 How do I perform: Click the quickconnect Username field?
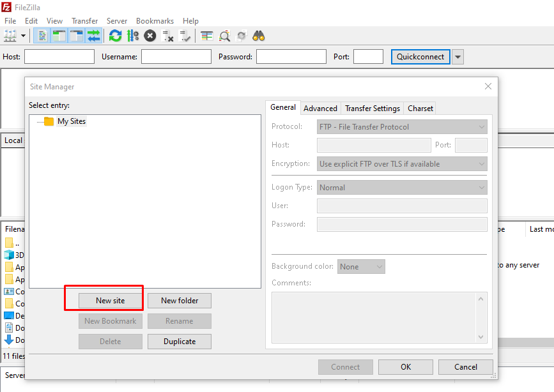click(176, 57)
